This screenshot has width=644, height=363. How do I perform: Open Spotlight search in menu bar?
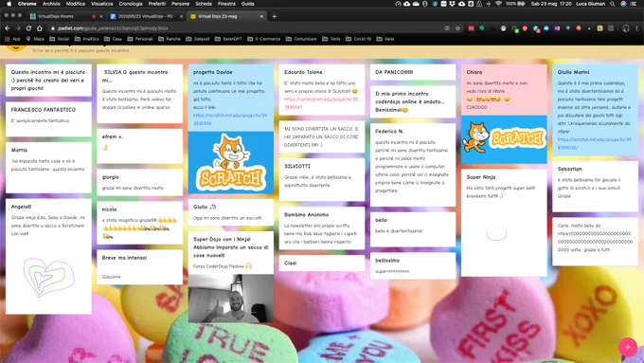tap(613, 4)
